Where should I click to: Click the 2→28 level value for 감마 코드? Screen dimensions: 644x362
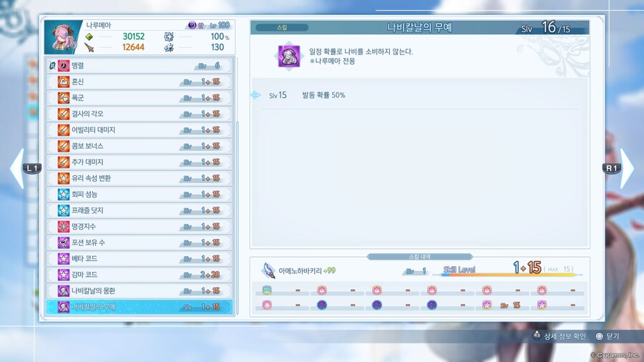[x=210, y=275]
